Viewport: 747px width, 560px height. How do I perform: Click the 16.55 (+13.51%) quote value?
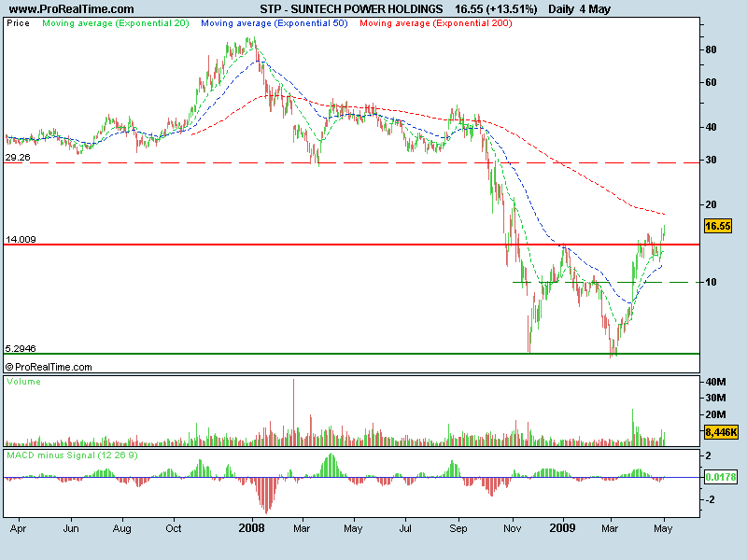(x=496, y=9)
